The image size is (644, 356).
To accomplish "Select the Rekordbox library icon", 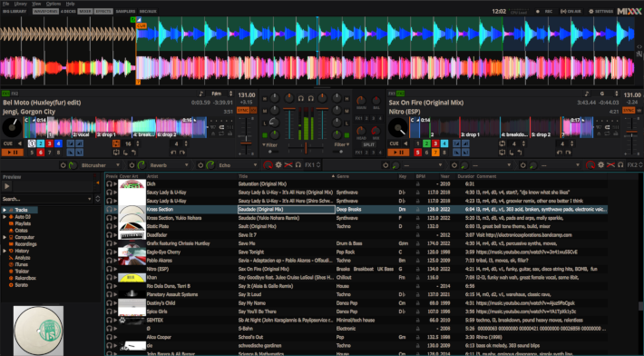I will tap(11, 278).
